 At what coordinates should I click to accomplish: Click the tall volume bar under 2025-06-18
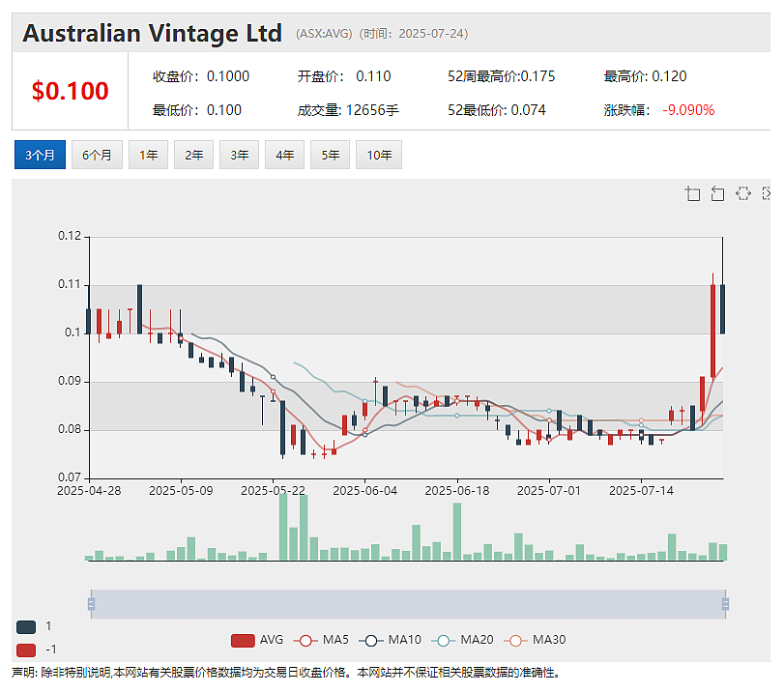(457, 531)
